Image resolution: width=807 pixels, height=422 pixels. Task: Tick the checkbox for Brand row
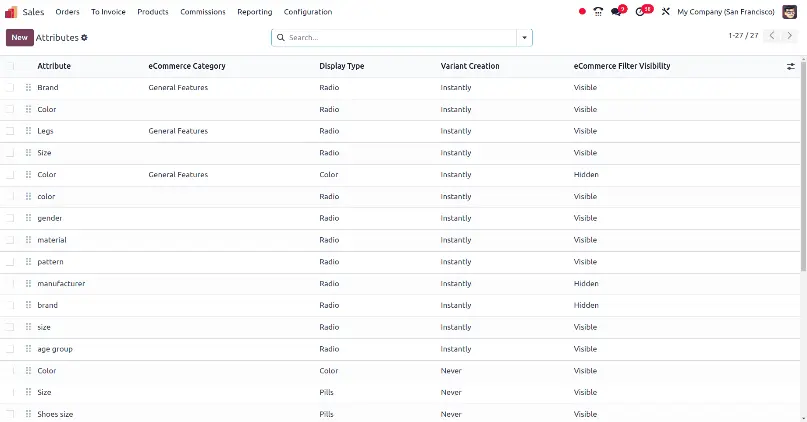[x=10, y=87]
